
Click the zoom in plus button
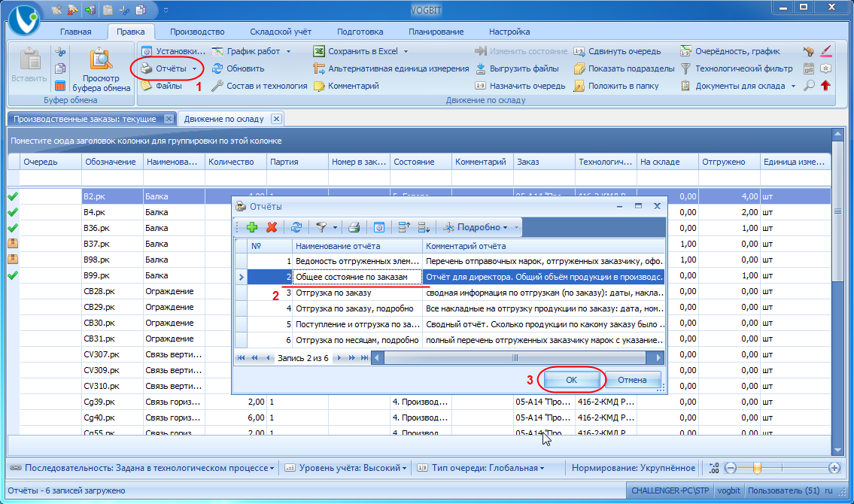[834, 468]
